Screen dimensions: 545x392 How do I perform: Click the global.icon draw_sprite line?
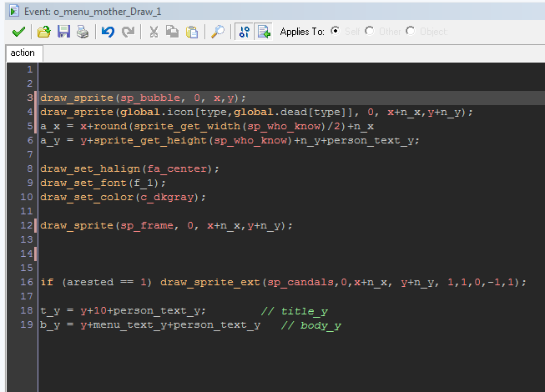(x=256, y=112)
